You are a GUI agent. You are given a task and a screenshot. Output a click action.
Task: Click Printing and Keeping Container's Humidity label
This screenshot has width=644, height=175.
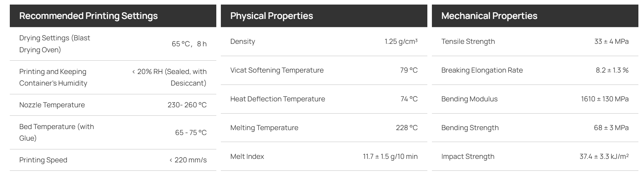coord(53,77)
